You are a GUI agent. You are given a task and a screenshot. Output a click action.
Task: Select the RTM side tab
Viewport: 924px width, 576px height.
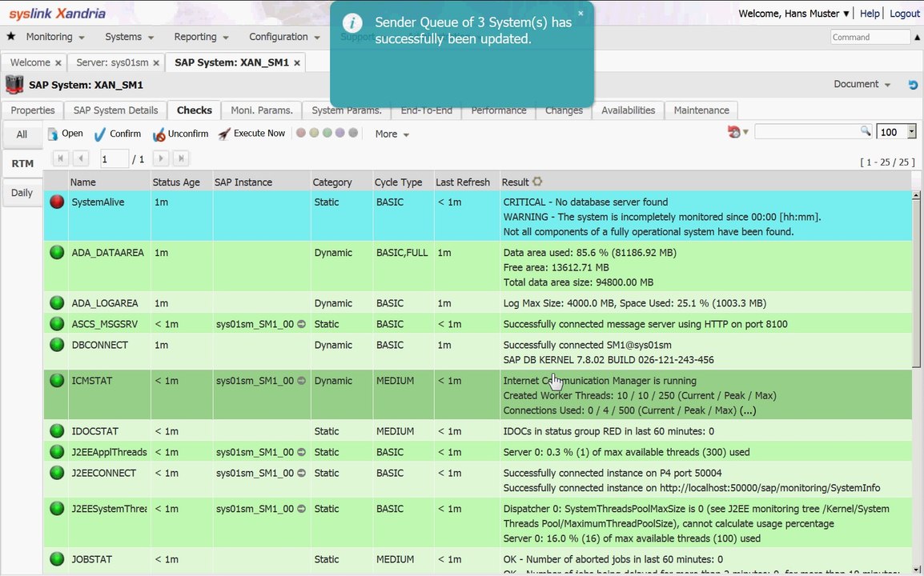pyautogui.click(x=22, y=164)
